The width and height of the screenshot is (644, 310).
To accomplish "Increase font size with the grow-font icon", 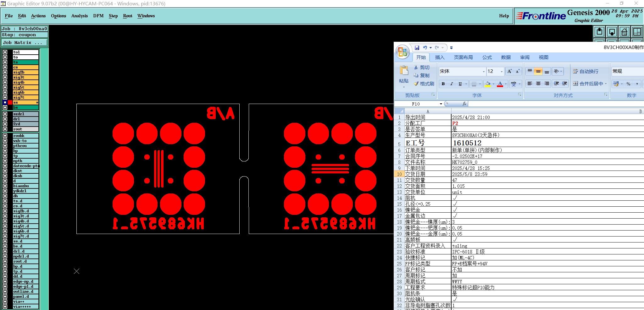I will click(x=509, y=71).
